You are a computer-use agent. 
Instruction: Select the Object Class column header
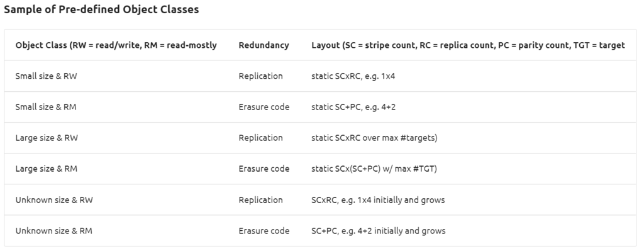point(116,45)
